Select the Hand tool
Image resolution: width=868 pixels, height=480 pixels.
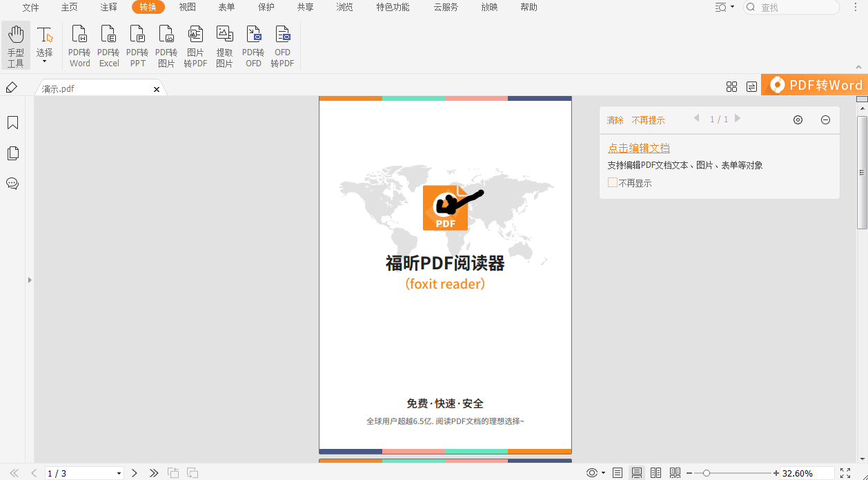pos(15,46)
